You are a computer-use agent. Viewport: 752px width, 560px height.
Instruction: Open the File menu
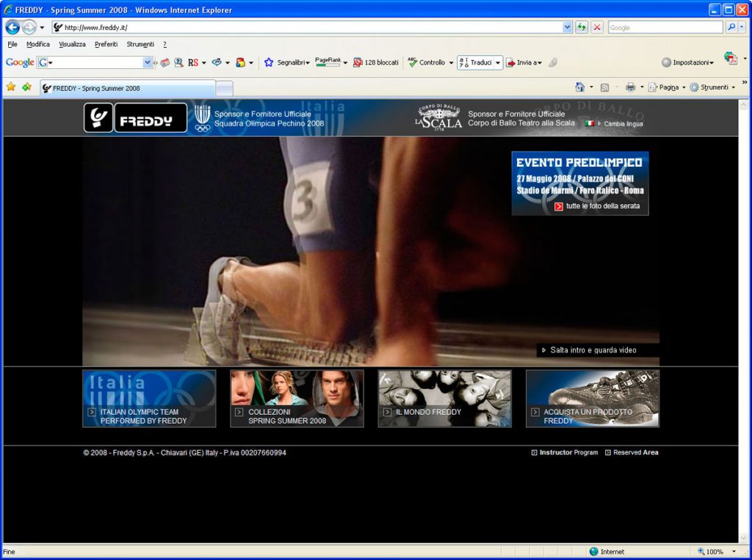[12, 44]
